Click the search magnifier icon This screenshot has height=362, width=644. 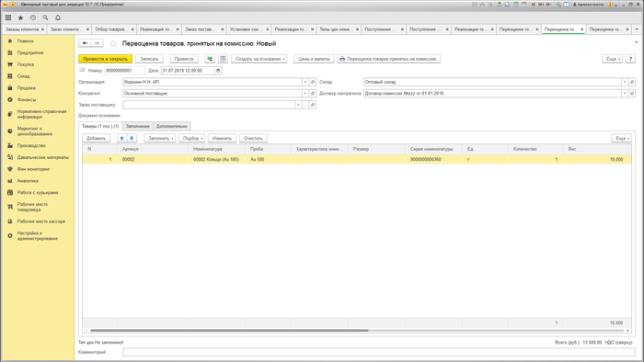coord(45,17)
